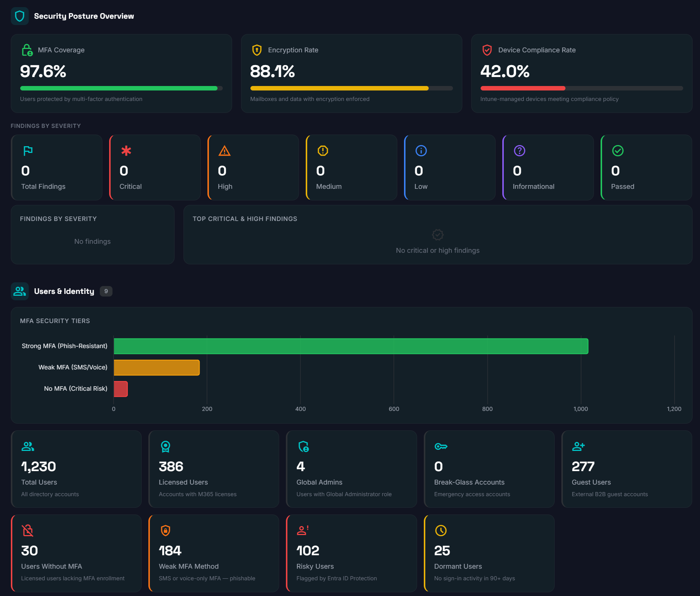Viewport: 700px width, 596px height.
Task: Select the Critical severity asterisk icon
Action: tap(126, 151)
